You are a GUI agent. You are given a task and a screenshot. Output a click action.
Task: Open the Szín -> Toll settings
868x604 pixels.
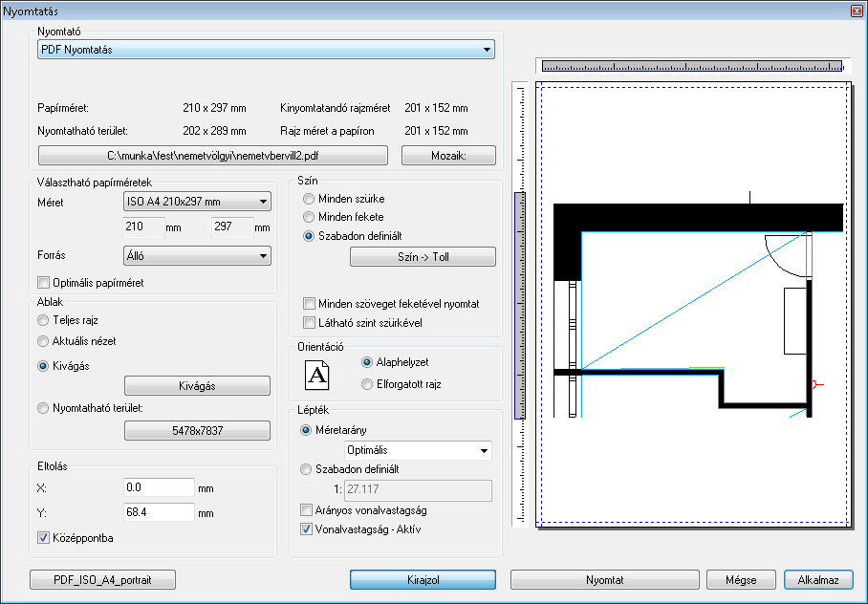point(423,257)
